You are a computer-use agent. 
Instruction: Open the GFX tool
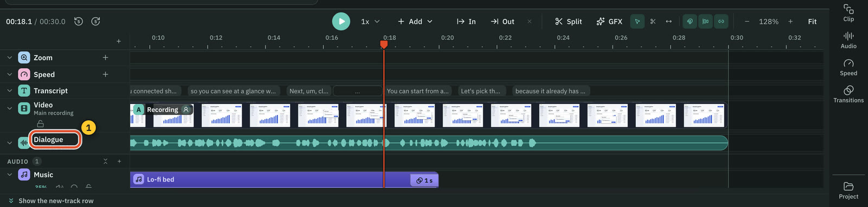coord(609,22)
